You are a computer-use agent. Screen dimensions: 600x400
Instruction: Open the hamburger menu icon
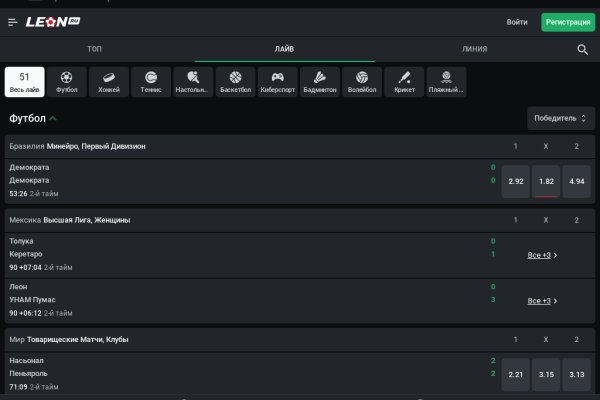coord(13,21)
